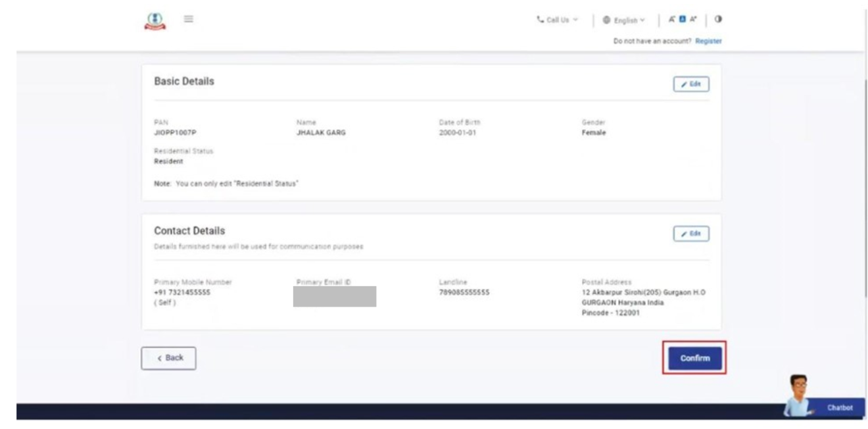Image resolution: width=868 pixels, height=429 pixels.
Task: Click the globe icon beside English
Action: click(x=606, y=19)
